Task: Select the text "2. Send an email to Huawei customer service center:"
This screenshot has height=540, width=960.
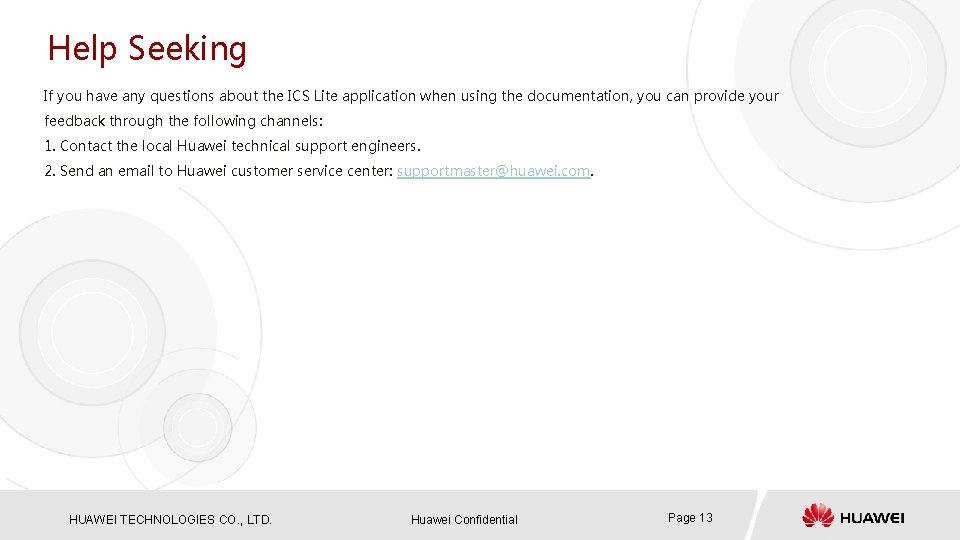Action: coord(219,171)
